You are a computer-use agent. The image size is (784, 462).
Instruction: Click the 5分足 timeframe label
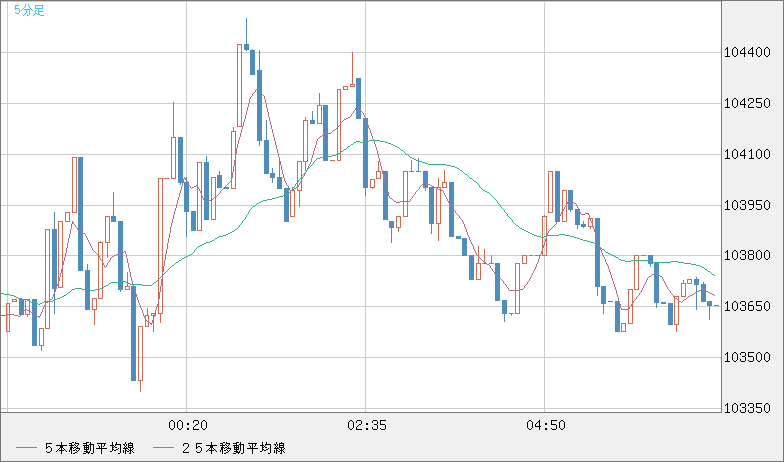[x=29, y=10]
